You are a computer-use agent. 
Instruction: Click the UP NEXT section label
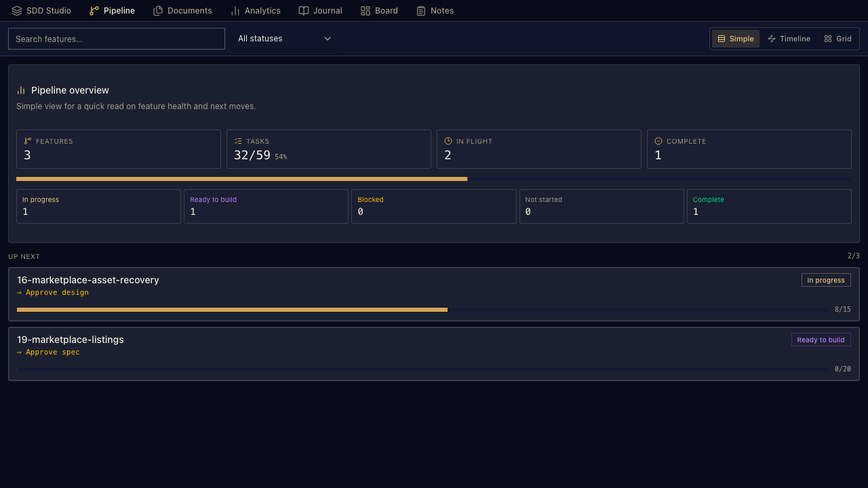[x=24, y=257]
